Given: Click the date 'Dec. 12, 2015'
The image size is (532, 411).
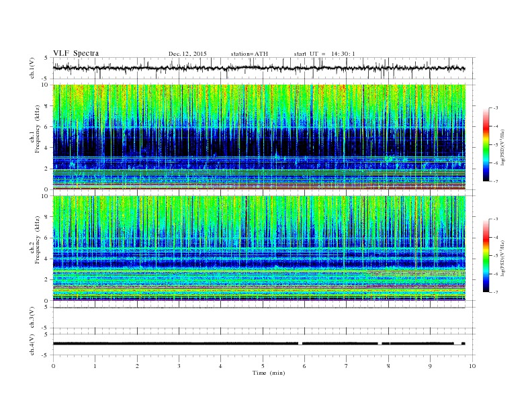Looking at the screenshot, I should click(187, 54).
